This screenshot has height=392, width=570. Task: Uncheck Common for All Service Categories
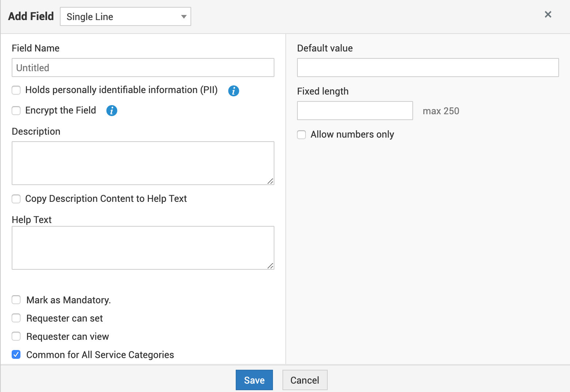[x=16, y=354]
